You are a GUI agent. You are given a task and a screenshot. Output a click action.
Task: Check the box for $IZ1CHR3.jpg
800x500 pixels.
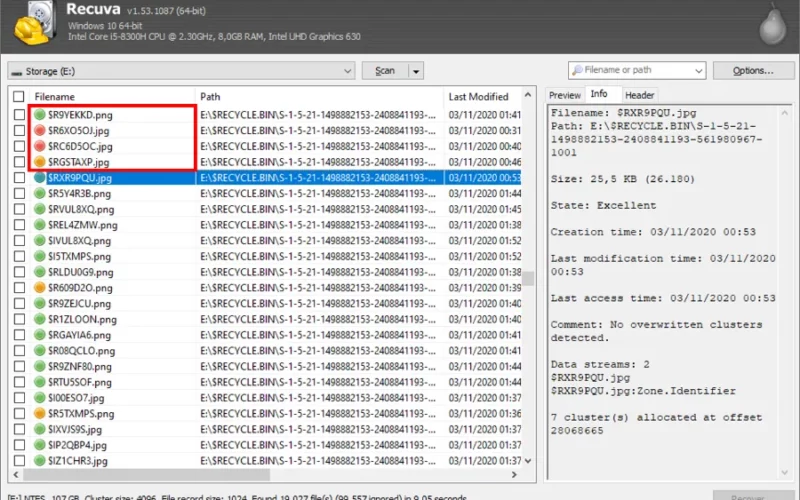click(19, 461)
